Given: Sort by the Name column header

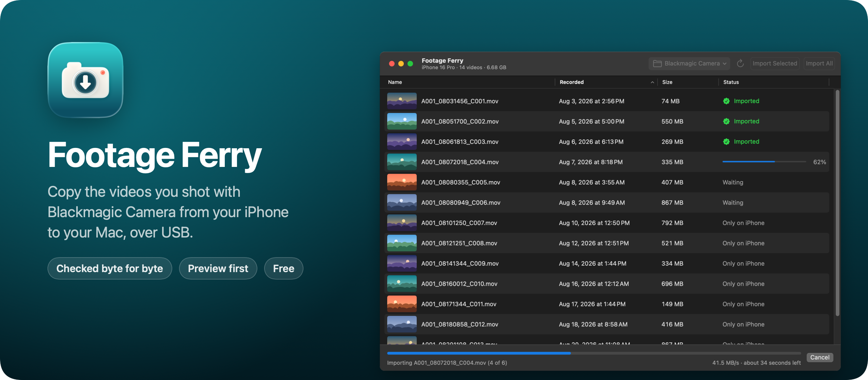Looking at the screenshot, I should coord(395,82).
